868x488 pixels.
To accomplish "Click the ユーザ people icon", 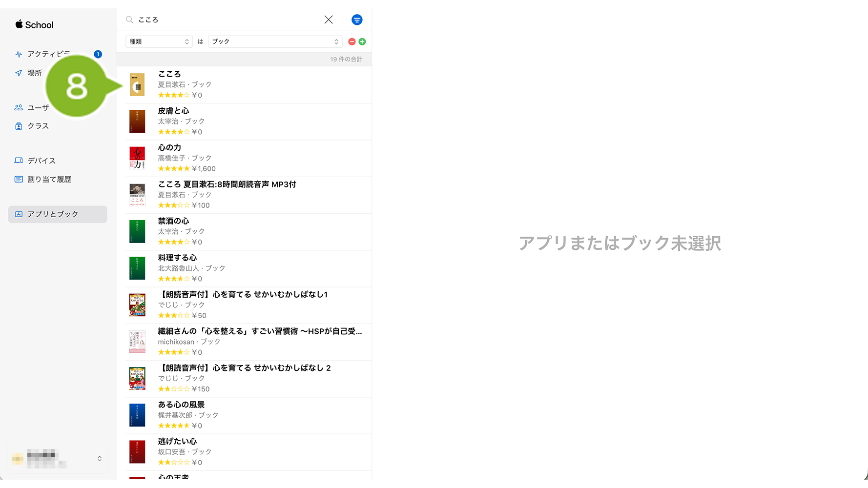I will (19, 108).
